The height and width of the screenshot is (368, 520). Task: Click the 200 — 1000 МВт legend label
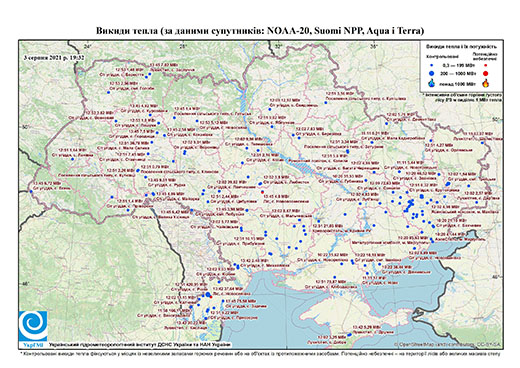458,73
